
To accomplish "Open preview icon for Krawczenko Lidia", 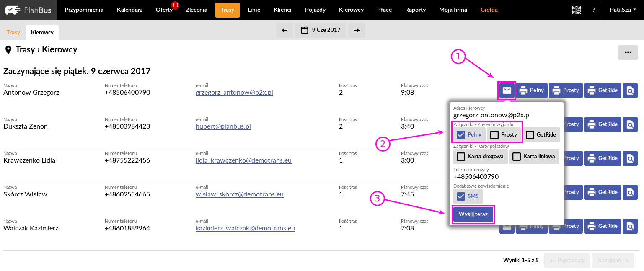I will (x=629, y=158).
